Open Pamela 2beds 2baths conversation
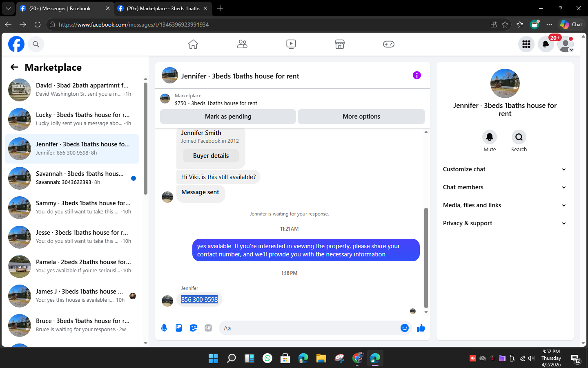 (x=72, y=267)
